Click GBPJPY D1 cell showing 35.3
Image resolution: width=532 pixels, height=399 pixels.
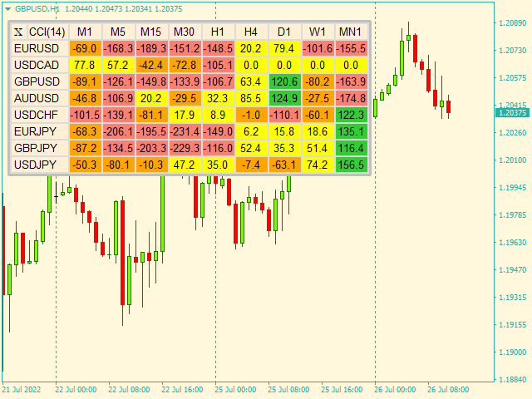284,148
